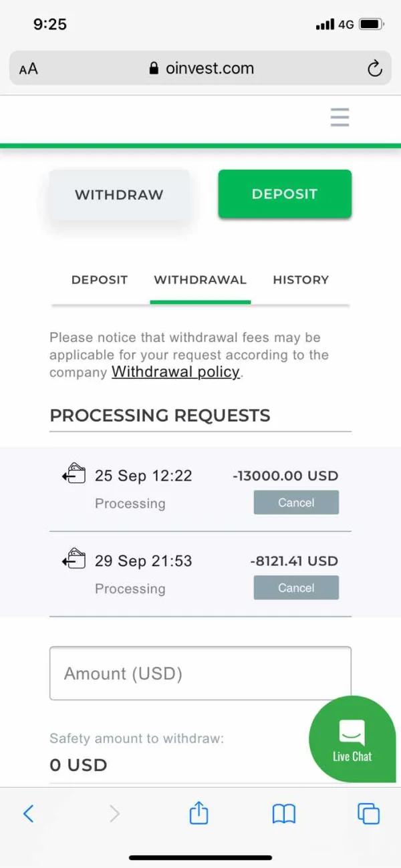
Task: Click wallet icon for 25 Sep request
Action: (x=74, y=474)
